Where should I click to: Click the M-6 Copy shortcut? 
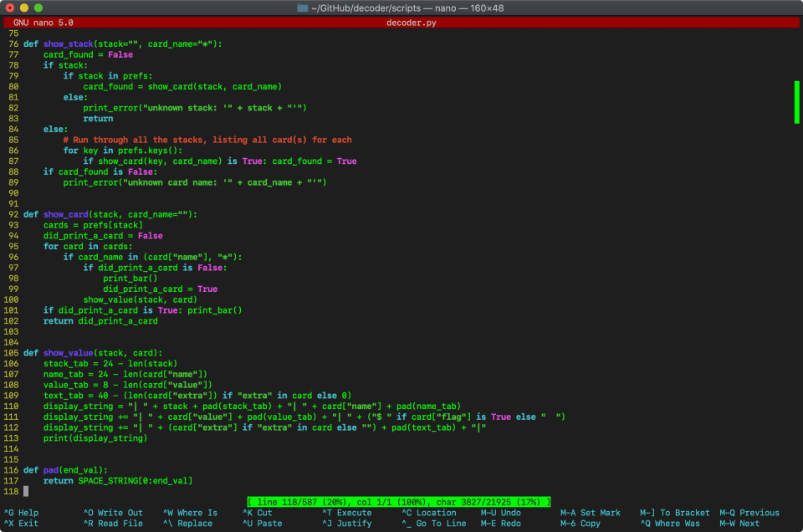pyautogui.click(x=580, y=524)
